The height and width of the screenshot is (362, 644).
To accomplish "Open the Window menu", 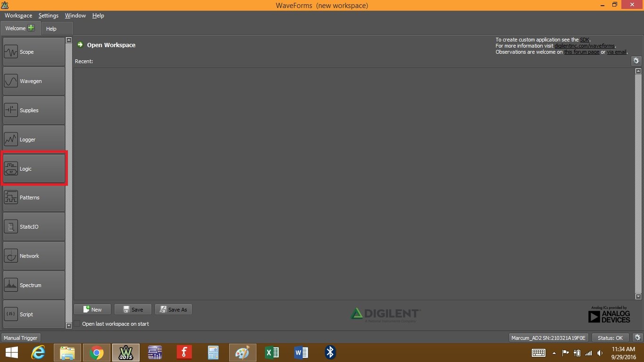I will pos(75,16).
